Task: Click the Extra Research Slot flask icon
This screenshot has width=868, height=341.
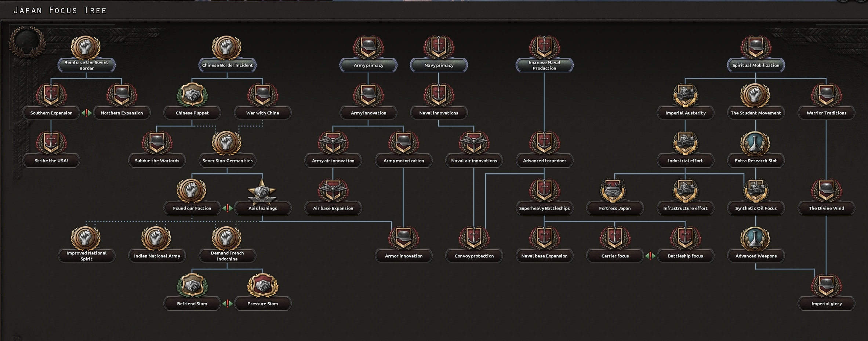Action: pyautogui.click(x=755, y=143)
